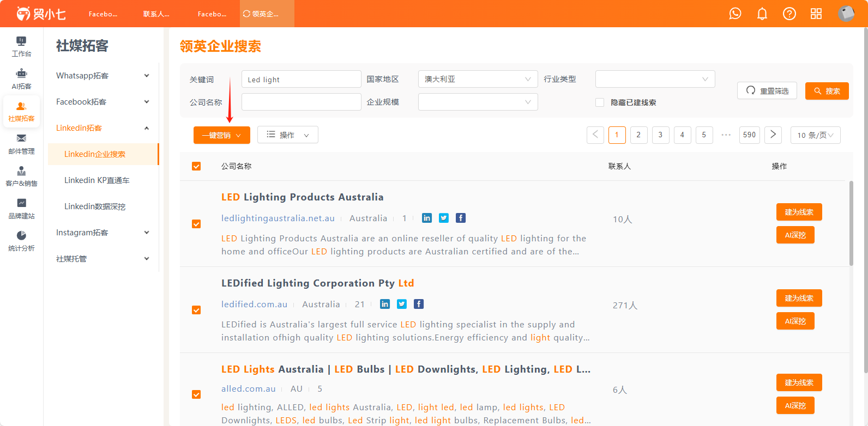Select Linkedin企业搜索 submenu item
The height and width of the screenshot is (426, 868).
click(103, 154)
